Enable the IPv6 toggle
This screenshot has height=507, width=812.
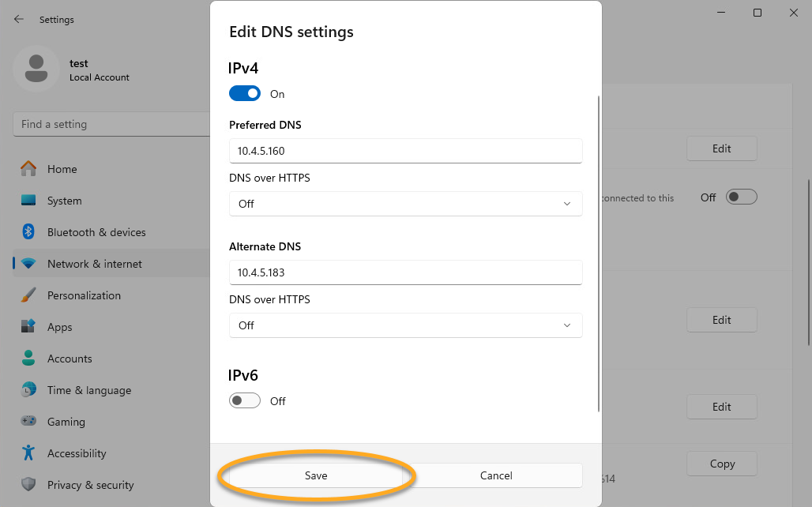pos(245,401)
